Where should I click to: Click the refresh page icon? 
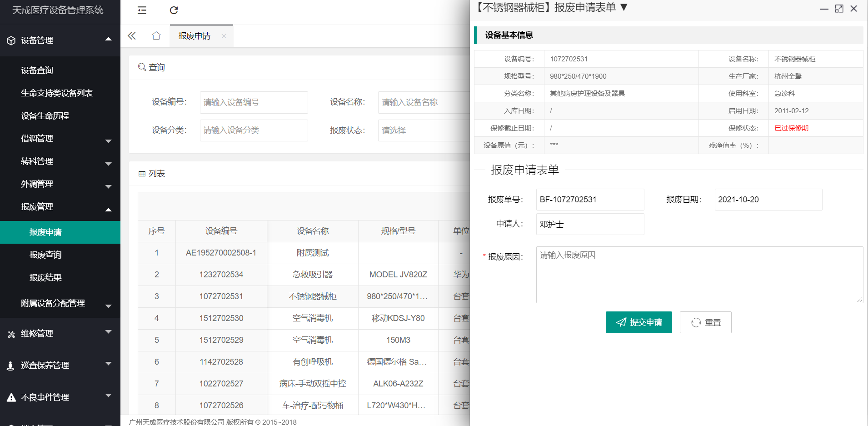point(174,10)
